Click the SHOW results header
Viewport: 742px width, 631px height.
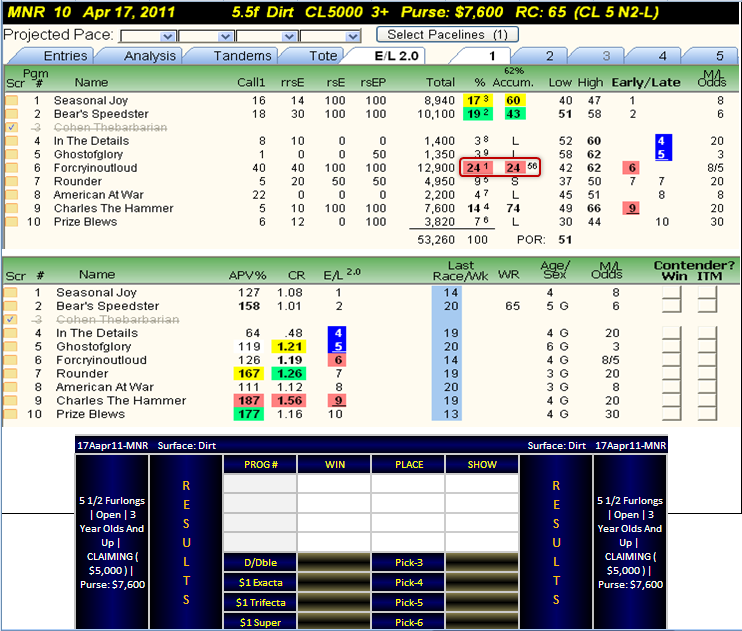coord(482,464)
